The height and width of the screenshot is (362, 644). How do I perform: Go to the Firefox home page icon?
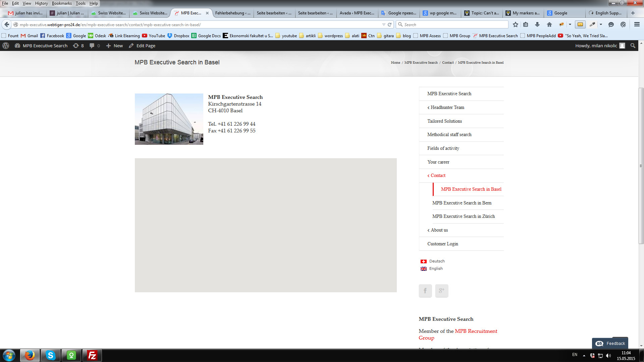point(549,24)
